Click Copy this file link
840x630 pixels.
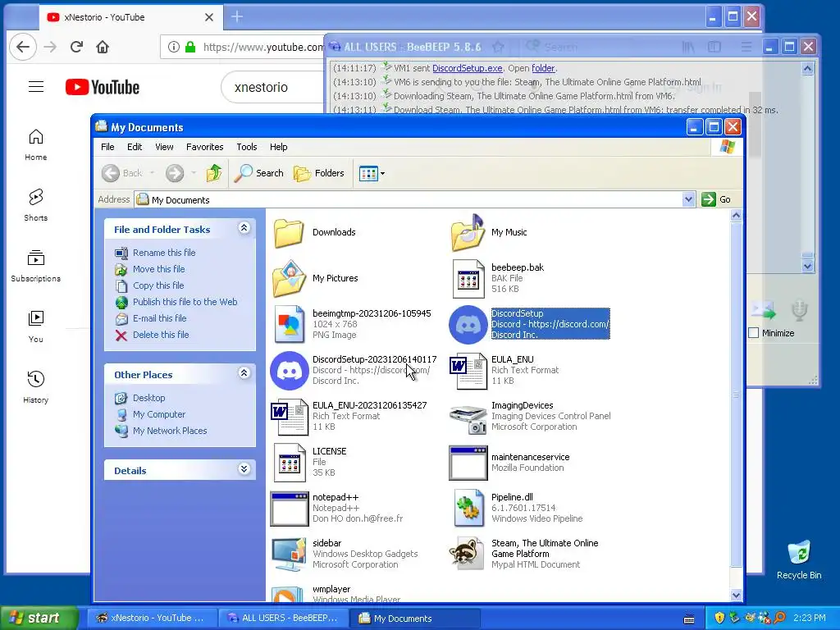coord(158,285)
